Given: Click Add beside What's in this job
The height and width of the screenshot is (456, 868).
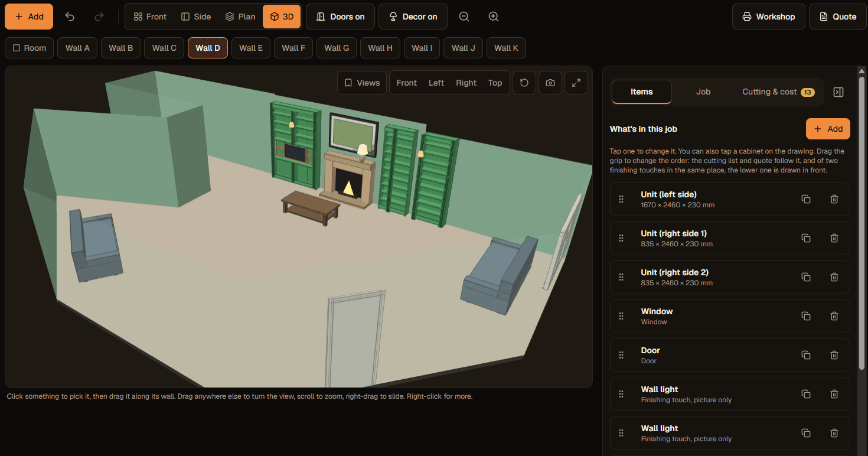Looking at the screenshot, I should click(x=828, y=129).
